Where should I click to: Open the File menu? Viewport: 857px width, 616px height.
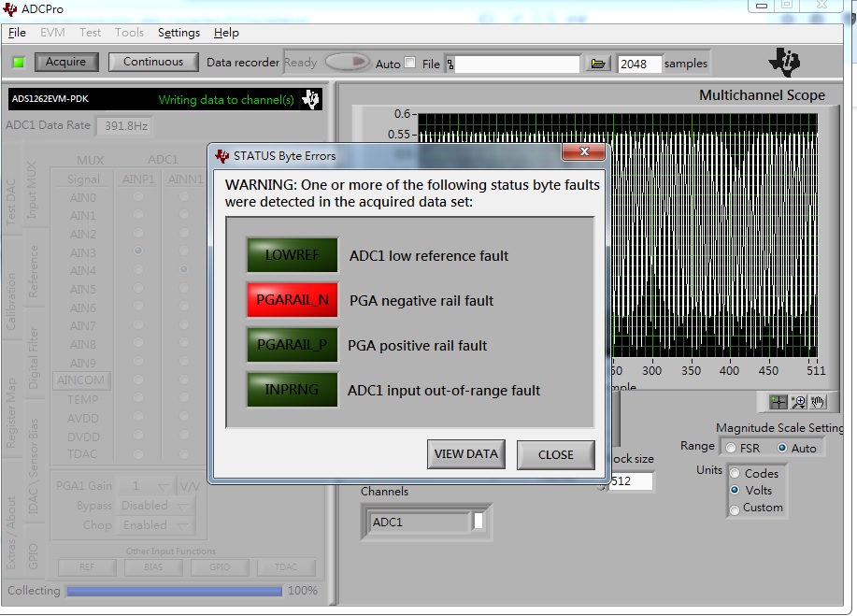pyautogui.click(x=17, y=33)
